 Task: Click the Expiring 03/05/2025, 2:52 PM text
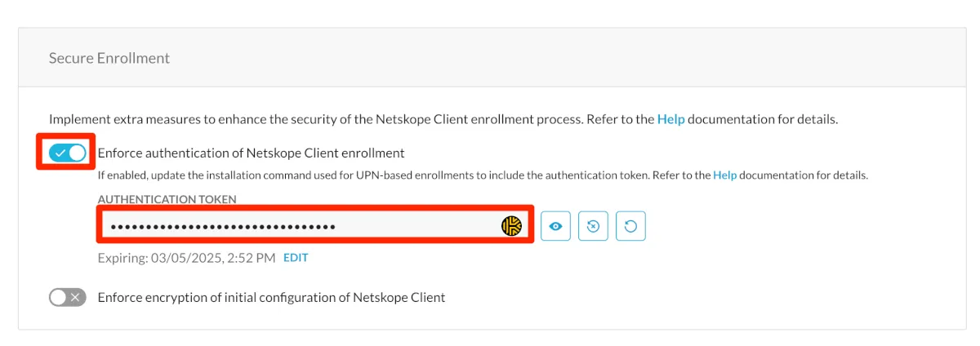186,258
